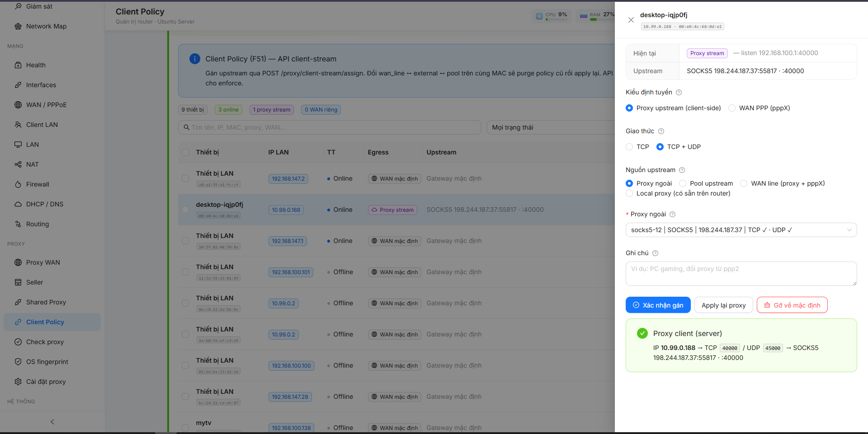Screen dimensions: 868x434
Task: Choose TCP only protocol
Action: 629,147
